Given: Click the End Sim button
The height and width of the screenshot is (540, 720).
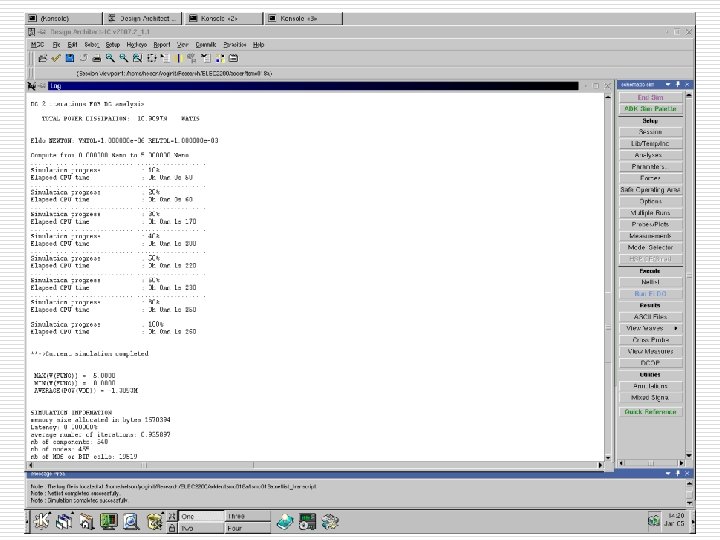Looking at the screenshot, I should tap(650, 97).
